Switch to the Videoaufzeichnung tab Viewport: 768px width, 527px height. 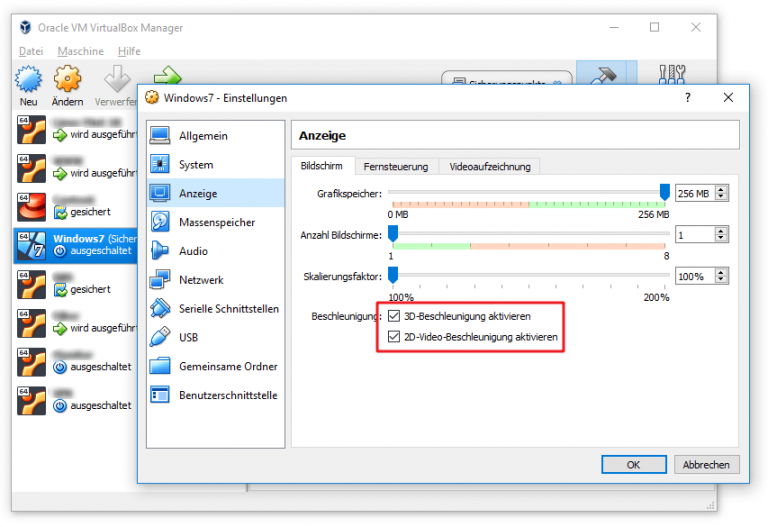490,167
